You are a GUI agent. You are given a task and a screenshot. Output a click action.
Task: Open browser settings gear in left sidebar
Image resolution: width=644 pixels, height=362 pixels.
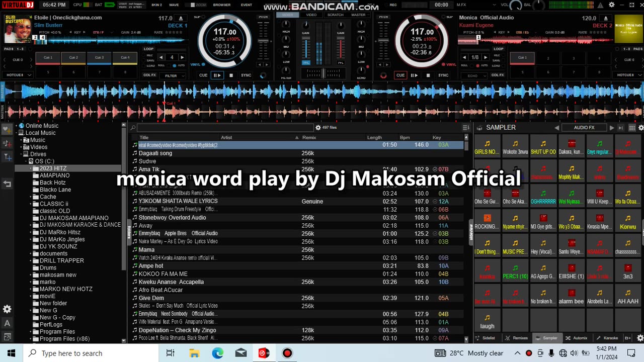[7, 309]
